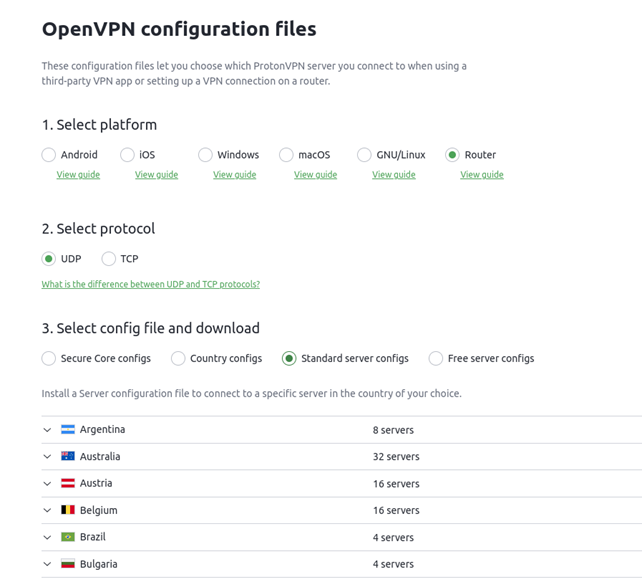Viewport: 642px width, 582px height.
Task: Click the '2. Select protocol' heading
Action: (98, 229)
